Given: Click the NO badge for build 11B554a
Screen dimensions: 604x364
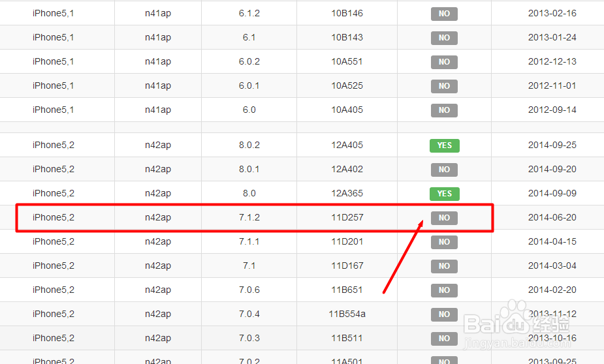Looking at the screenshot, I should point(444,314).
